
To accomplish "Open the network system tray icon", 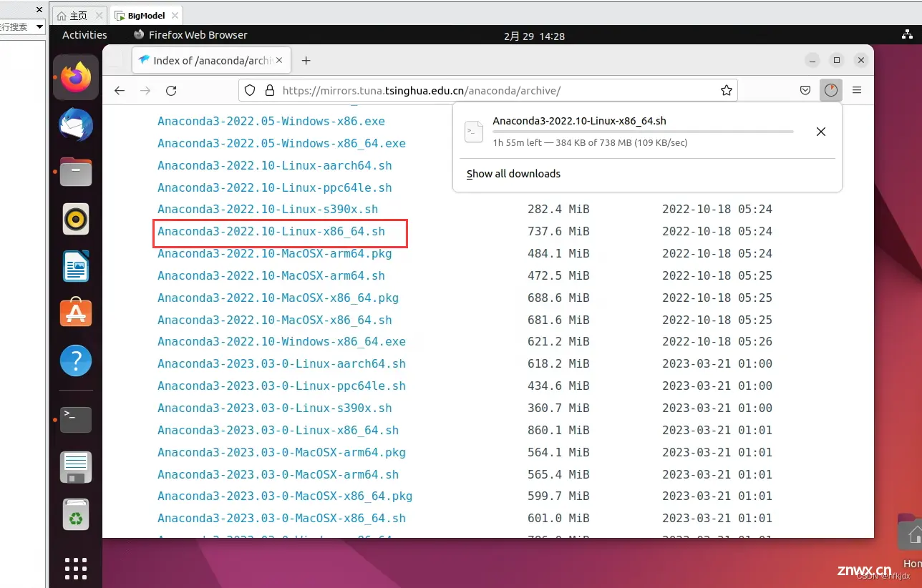I will (908, 35).
